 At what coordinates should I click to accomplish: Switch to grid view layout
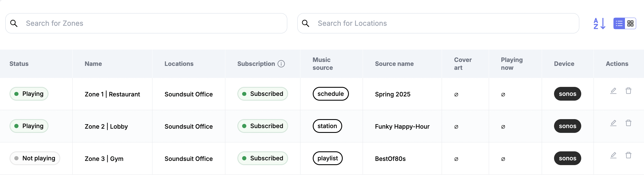point(630,24)
